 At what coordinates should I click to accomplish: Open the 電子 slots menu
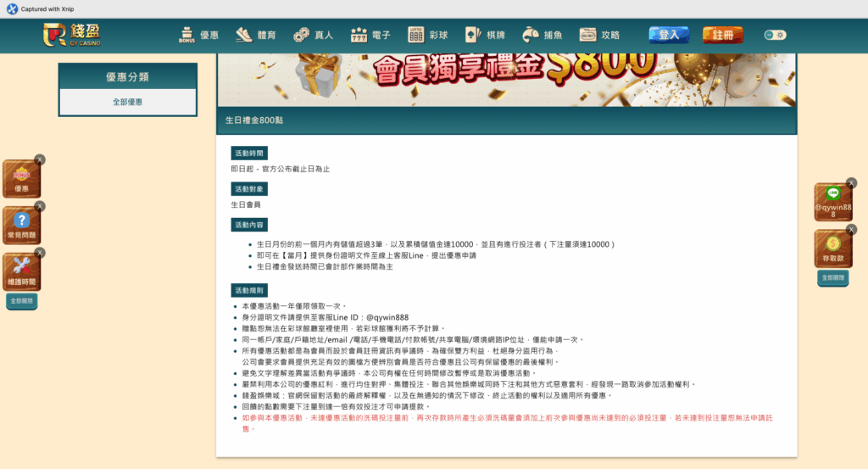tap(370, 36)
